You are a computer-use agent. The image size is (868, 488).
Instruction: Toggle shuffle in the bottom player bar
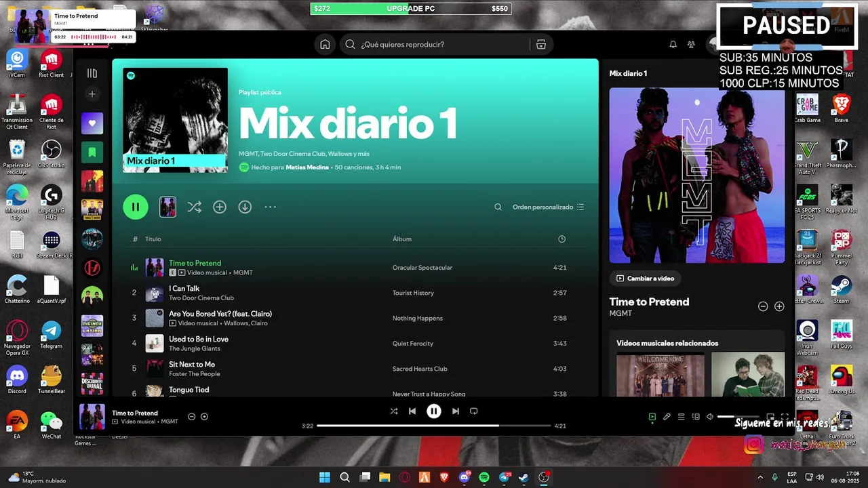(394, 411)
